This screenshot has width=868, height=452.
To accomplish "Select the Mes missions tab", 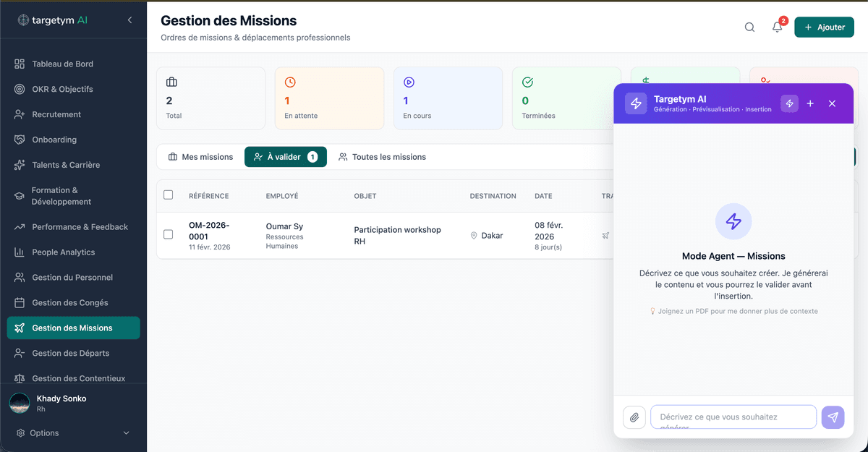I will 200,156.
